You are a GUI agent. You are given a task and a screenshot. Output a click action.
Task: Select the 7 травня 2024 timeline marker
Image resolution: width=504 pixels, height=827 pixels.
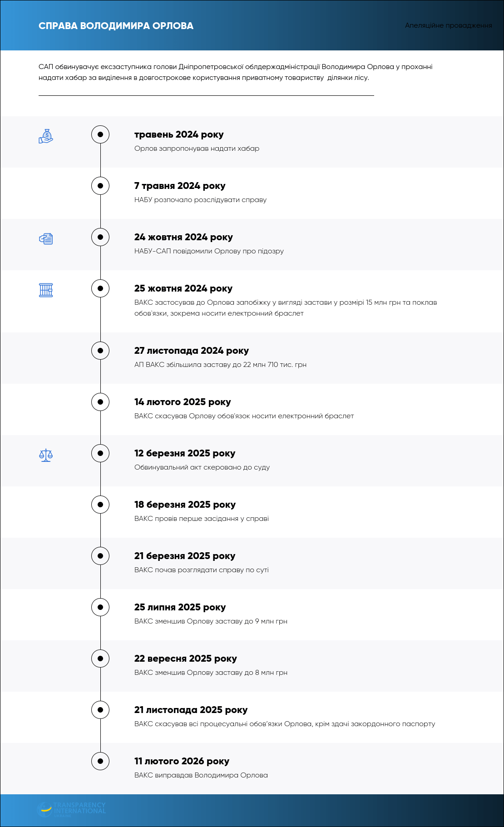(100, 186)
